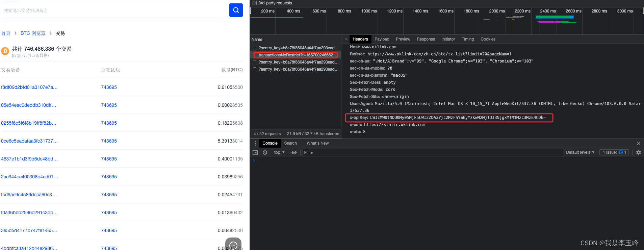Open console settings gear icon
The width and height of the screenshot is (644, 250).
click(x=638, y=153)
